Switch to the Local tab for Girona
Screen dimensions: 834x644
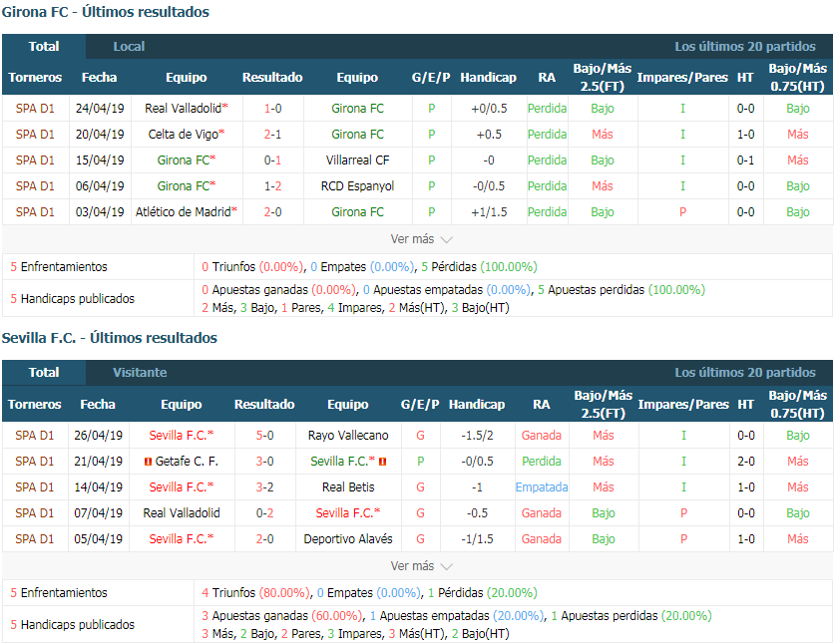tap(129, 47)
